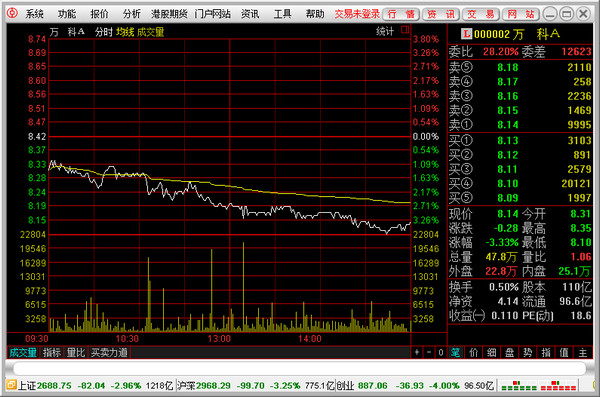
Task: Click the 涨幅 value -3.33%
Action: 502,242
